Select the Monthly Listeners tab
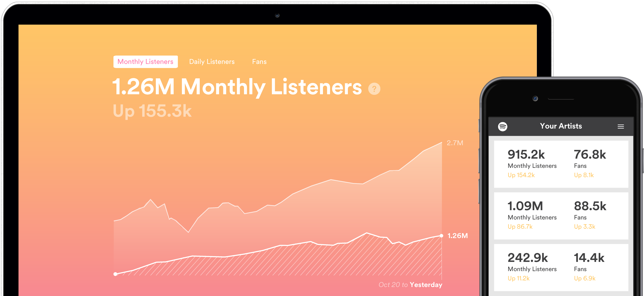The image size is (644, 296). click(146, 61)
